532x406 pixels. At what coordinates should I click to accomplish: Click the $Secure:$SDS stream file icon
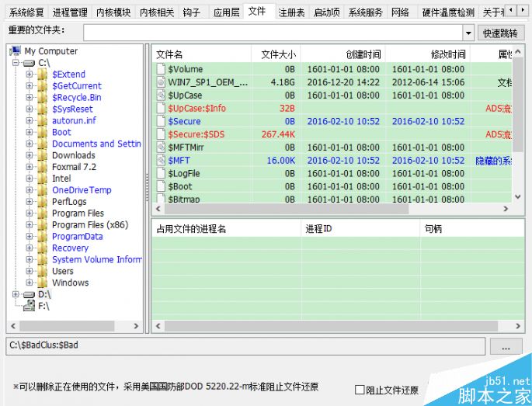[161, 134]
